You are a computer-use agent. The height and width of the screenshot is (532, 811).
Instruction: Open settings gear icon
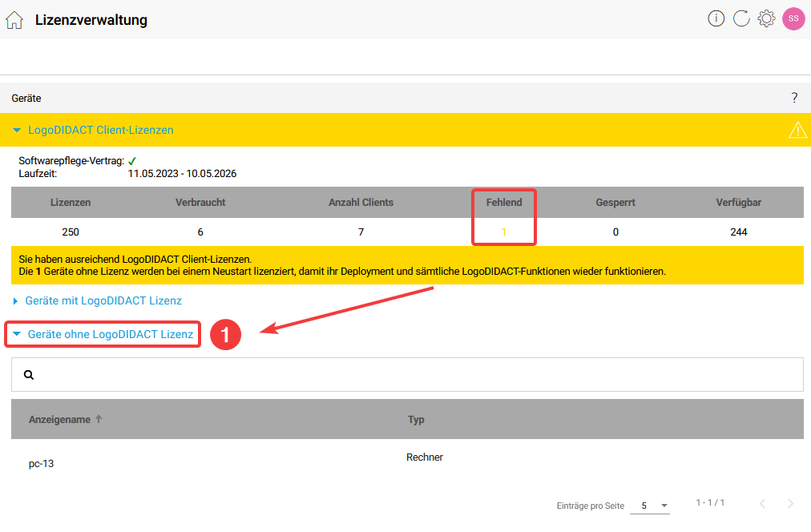[766, 18]
